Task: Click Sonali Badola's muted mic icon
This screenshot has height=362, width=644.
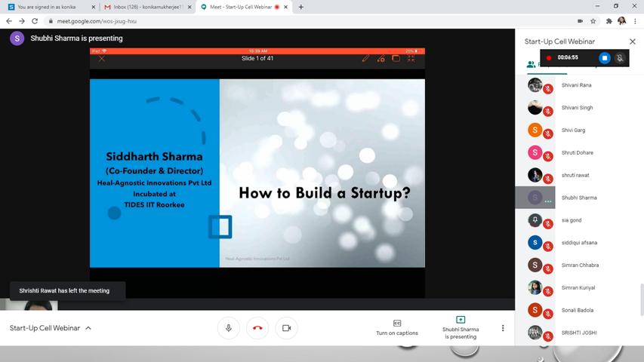Action: 548,314
